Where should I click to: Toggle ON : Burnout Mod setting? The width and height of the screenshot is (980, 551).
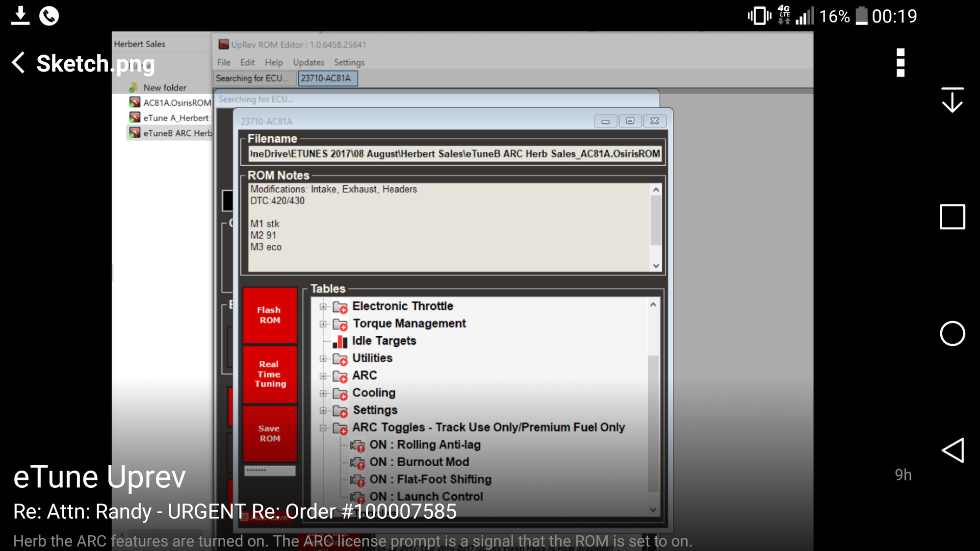click(419, 462)
